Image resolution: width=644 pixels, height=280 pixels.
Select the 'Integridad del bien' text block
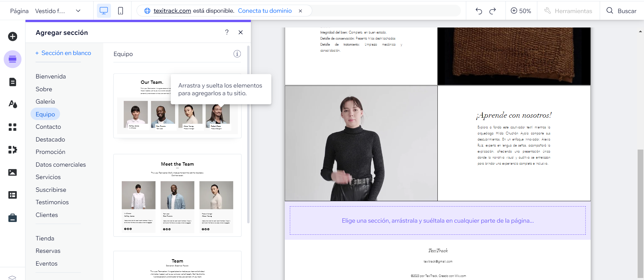tap(361, 41)
